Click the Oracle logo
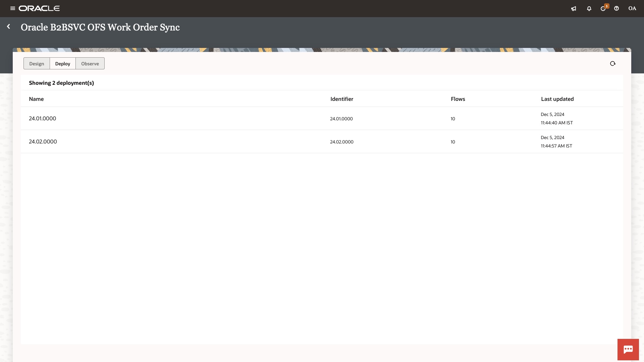This screenshot has width=644, height=362. 40,8
